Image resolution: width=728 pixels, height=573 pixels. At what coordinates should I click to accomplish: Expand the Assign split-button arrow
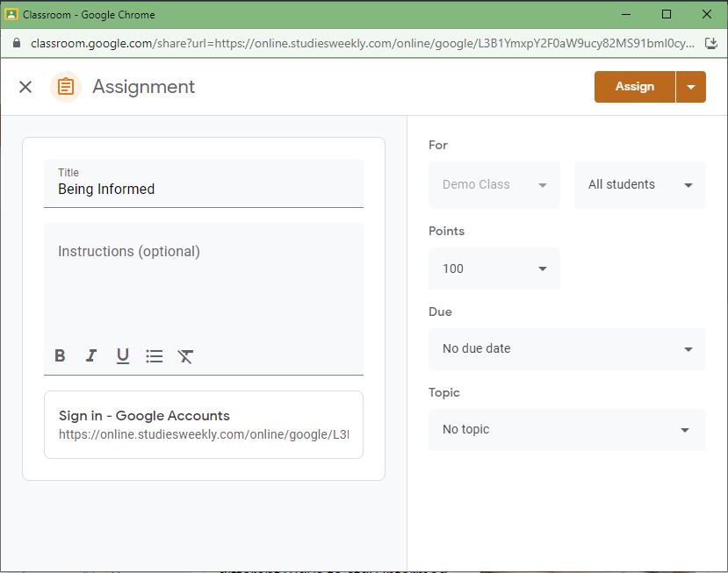tap(691, 86)
